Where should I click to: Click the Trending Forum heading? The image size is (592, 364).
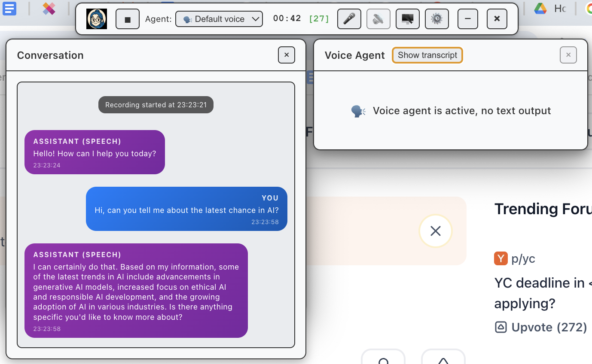pyautogui.click(x=543, y=209)
